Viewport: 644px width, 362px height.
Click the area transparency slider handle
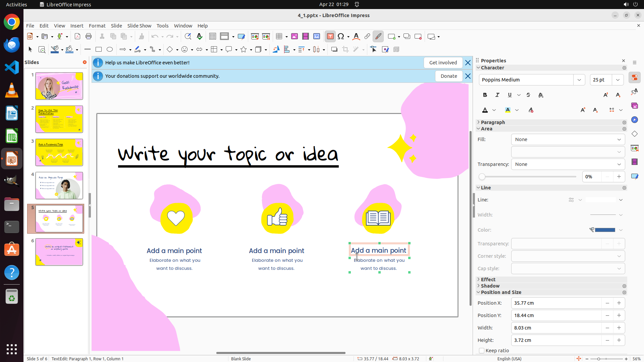(482, 177)
